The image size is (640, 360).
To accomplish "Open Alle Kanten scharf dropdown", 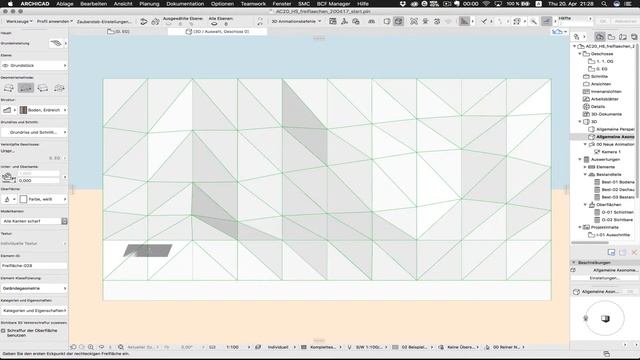I will (x=34, y=221).
